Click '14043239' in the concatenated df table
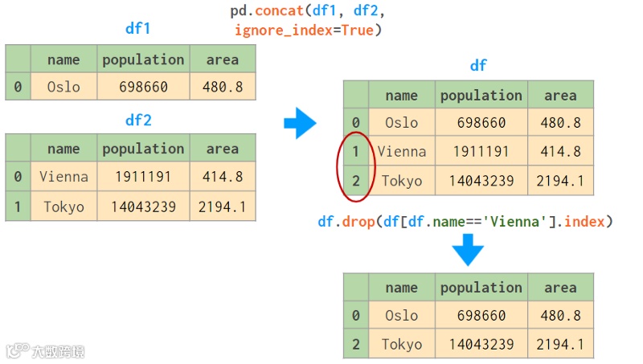 (x=481, y=180)
